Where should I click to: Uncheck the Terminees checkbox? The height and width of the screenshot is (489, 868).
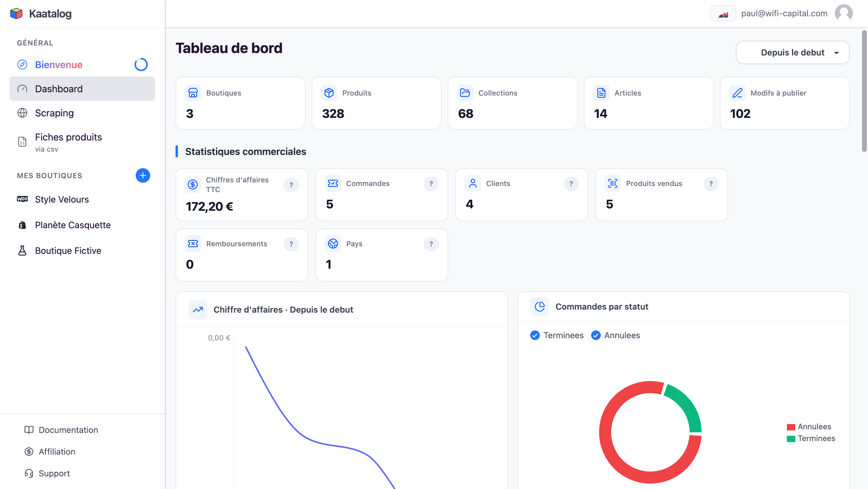pyautogui.click(x=535, y=336)
